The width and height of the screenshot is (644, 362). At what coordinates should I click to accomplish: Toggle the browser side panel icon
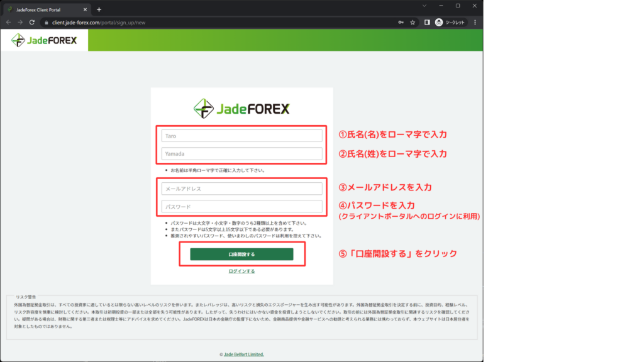[427, 22]
